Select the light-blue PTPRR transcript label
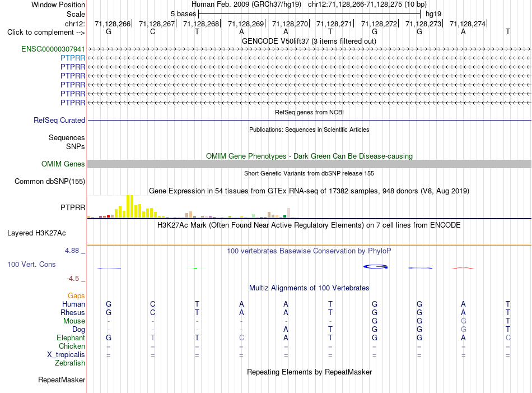The width and height of the screenshot is (532, 393). point(73,58)
